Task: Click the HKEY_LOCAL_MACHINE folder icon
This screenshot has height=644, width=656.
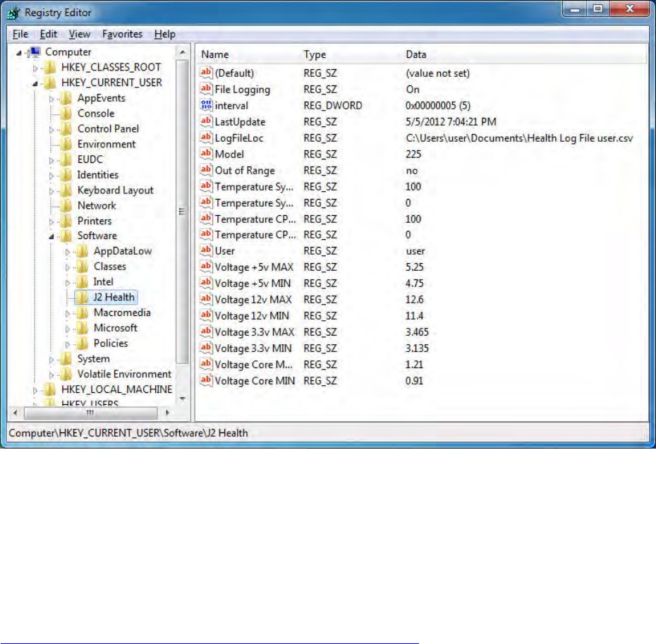Action: tap(50, 389)
